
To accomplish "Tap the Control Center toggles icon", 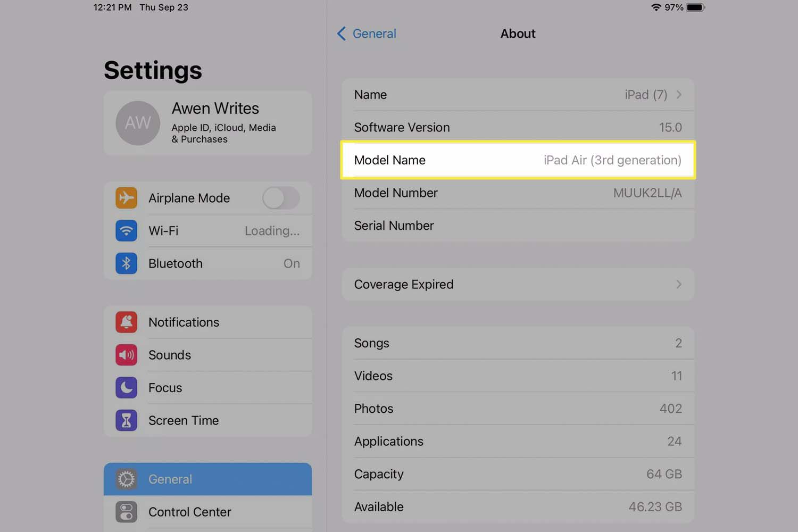I will (x=126, y=512).
